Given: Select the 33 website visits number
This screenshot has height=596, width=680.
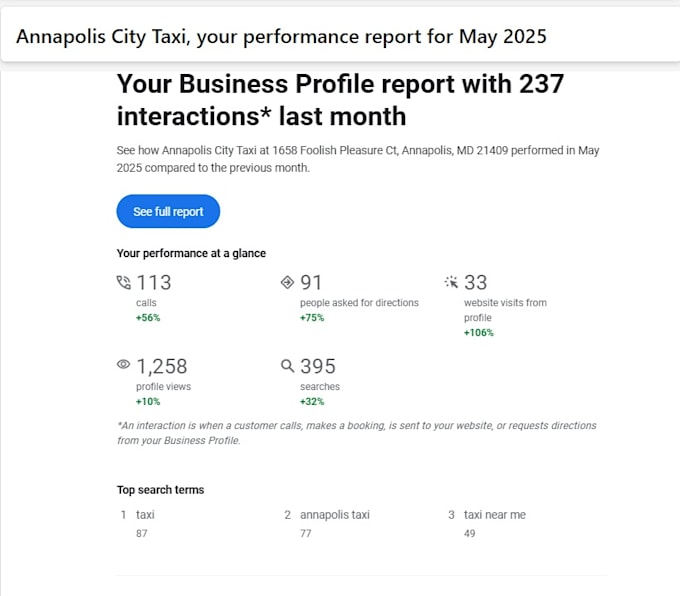Looking at the screenshot, I should [475, 282].
